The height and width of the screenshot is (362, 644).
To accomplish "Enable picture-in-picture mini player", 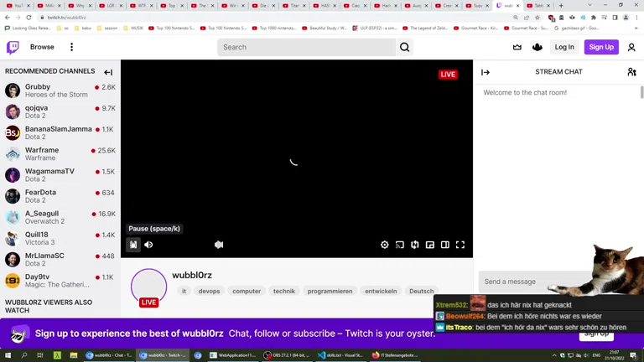I will point(430,245).
